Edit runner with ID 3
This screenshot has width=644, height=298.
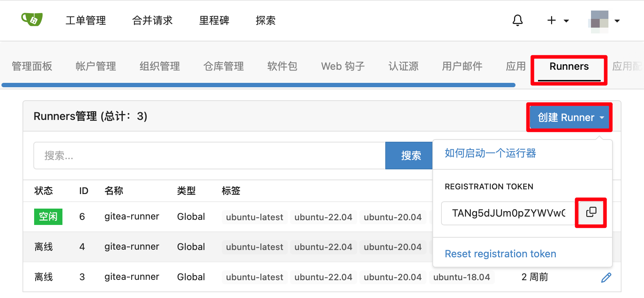click(x=606, y=278)
